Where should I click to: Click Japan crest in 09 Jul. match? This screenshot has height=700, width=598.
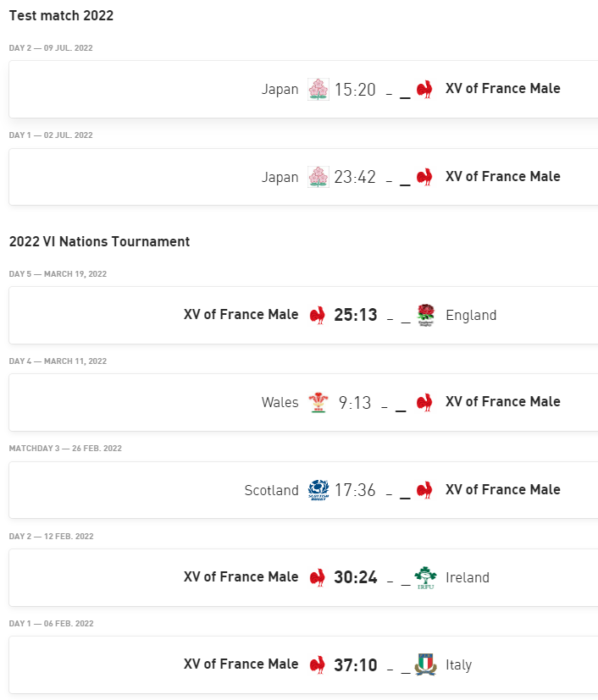(x=318, y=89)
